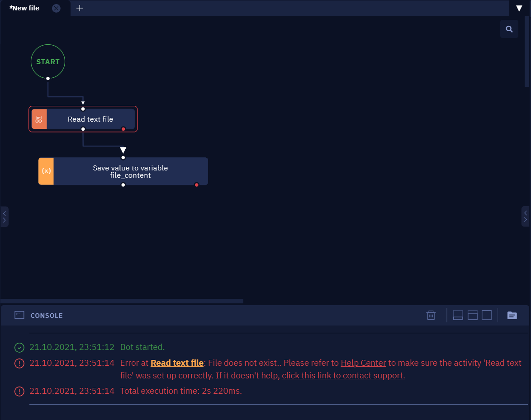Click the green check icon beside Bot started
531x420 pixels.
pyautogui.click(x=19, y=348)
